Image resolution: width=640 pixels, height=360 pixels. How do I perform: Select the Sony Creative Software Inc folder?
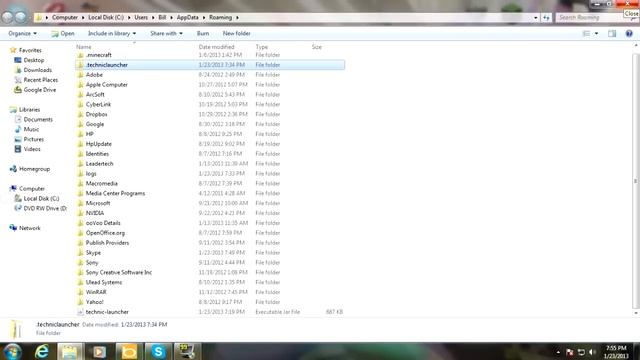click(119, 272)
